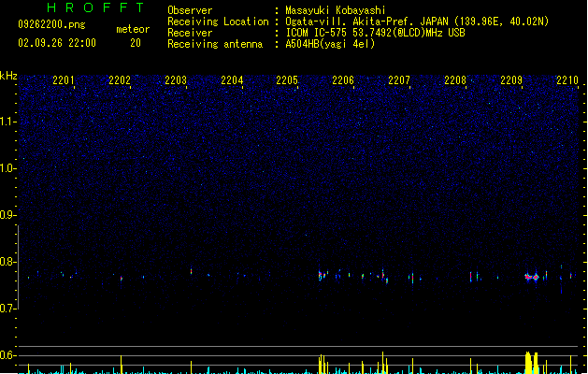Click the 0.8 kHz axis label

(x=7, y=262)
